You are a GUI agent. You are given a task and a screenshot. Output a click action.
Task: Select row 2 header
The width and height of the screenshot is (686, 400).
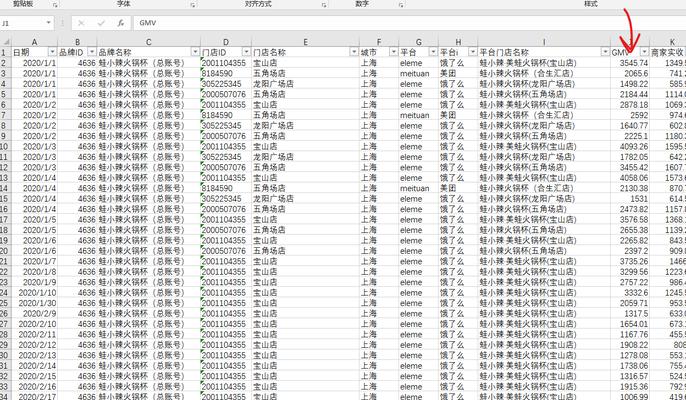5,63
